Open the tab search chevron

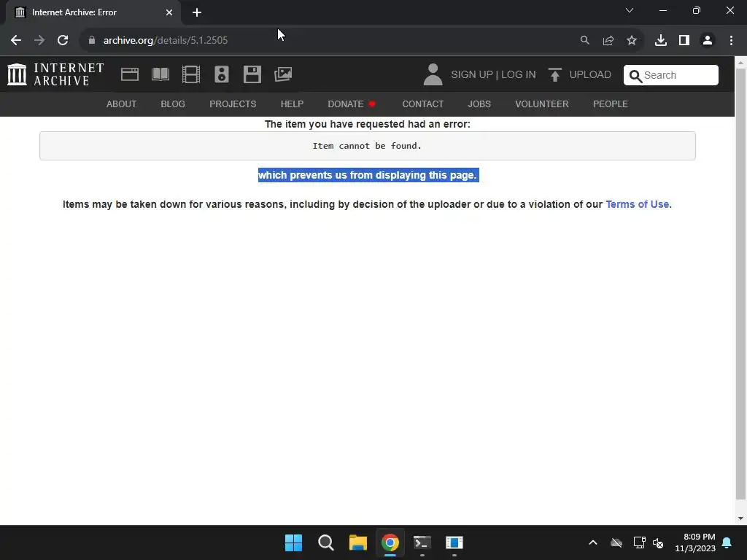(630, 10)
